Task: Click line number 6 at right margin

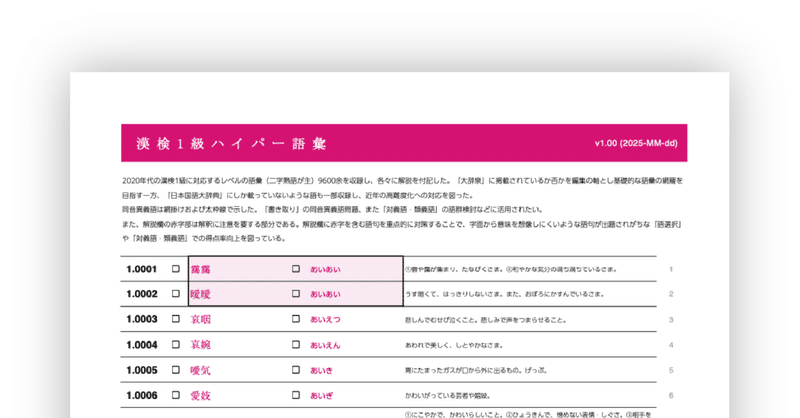Action: coord(671,396)
